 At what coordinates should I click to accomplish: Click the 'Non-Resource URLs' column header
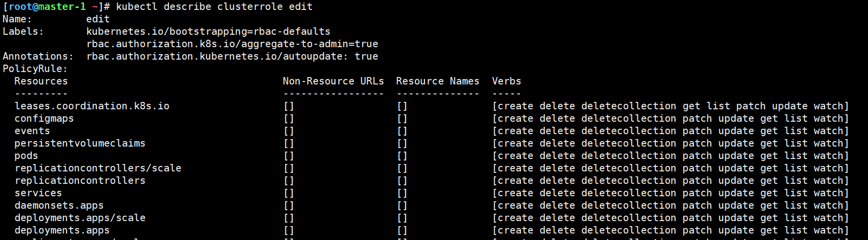[334, 81]
